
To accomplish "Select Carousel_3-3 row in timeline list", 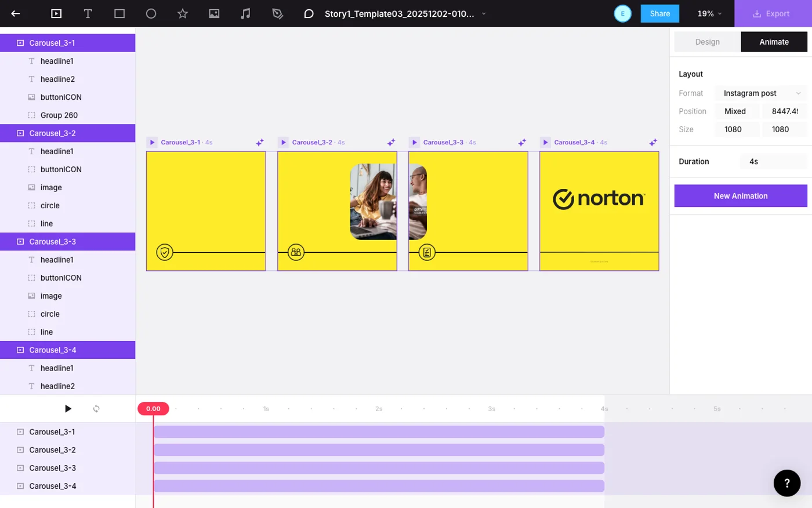I will pyautogui.click(x=68, y=468).
